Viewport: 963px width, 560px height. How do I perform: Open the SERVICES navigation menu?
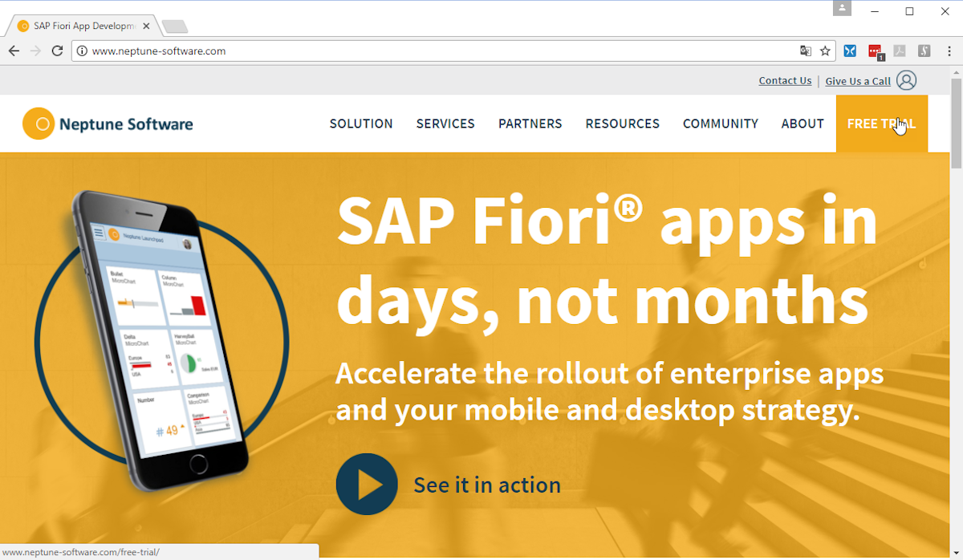445,124
